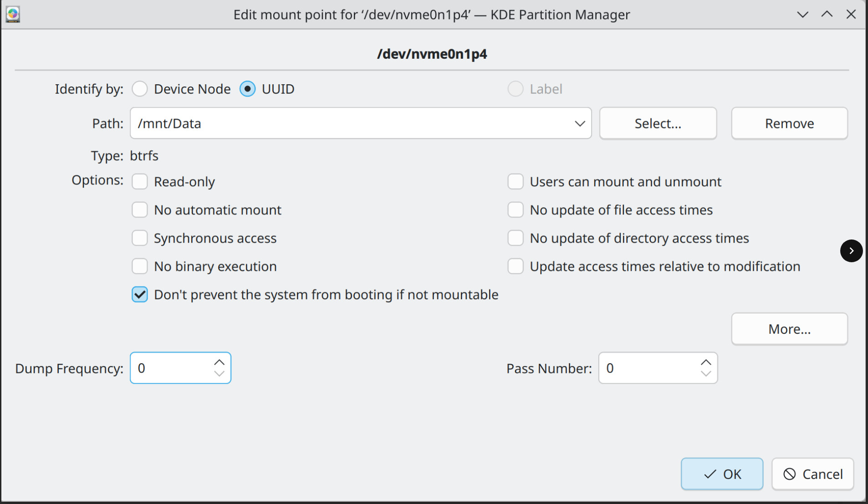Image resolution: width=868 pixels, height=504 pixels.
Task: Increase Dump Frequency with up arrow
Action: pyautogui.click(x=219, y=362)
